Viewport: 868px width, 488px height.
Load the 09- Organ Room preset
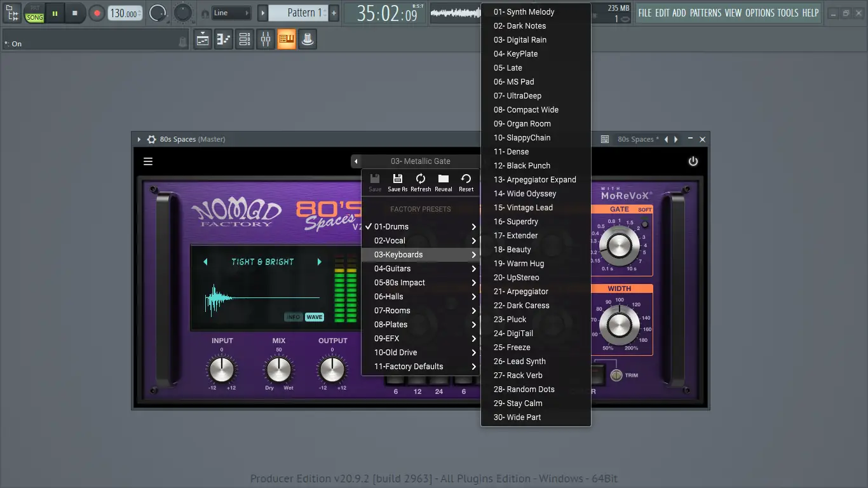click(x=536, y=124)
